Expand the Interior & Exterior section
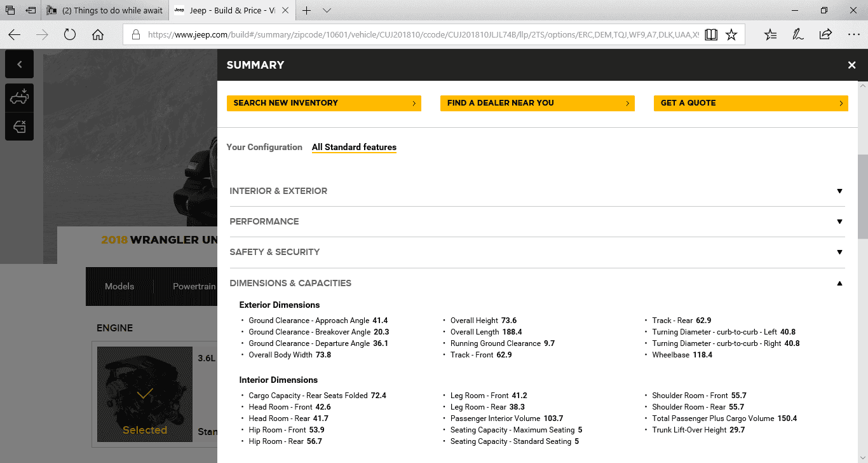The width and height of the screenshot is (868, 463). [x=538, y=191]
